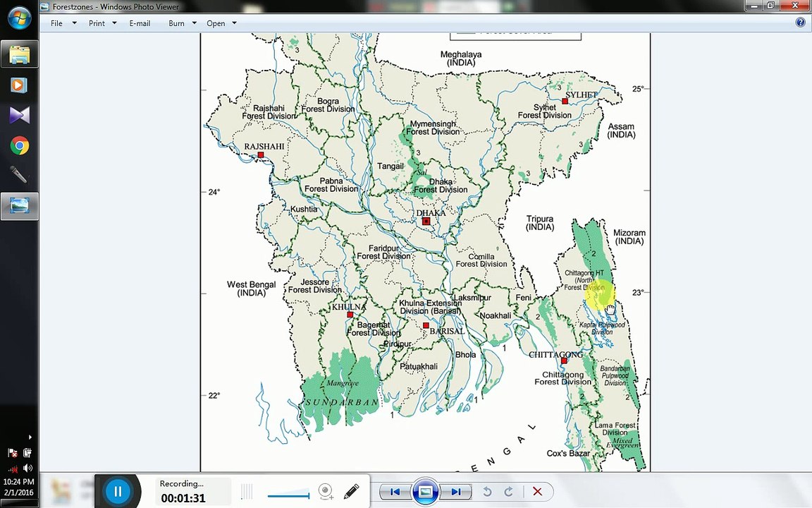Click the SUNDARBAN label on the map

click(342, 402)
